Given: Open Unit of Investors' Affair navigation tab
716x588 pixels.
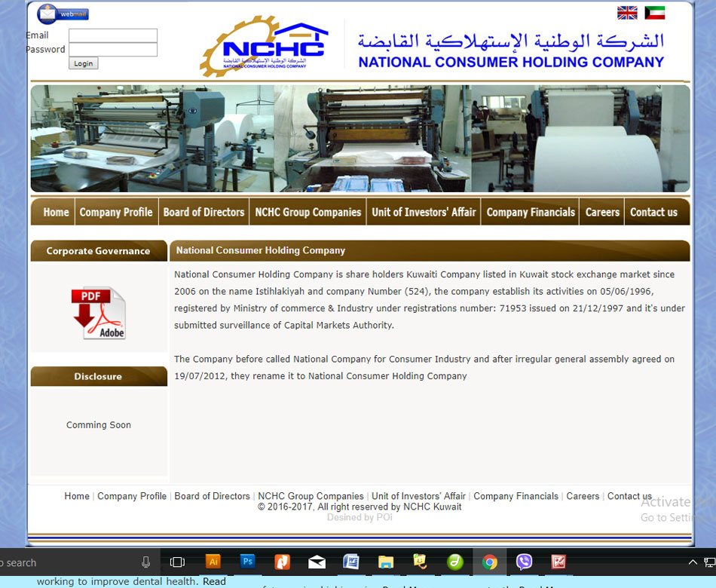Looking at the screenshot, I should pyautogui.click(x=424, y=212).
